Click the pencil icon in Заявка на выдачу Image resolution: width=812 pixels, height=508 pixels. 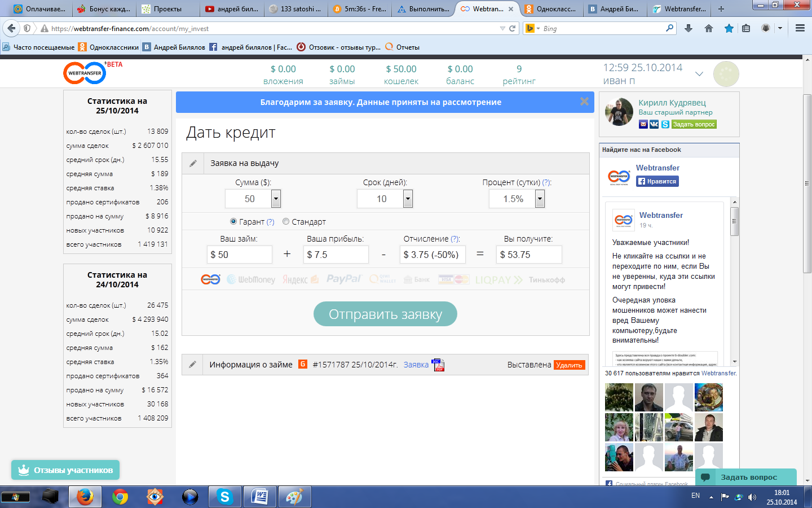[x=193, y=163]
